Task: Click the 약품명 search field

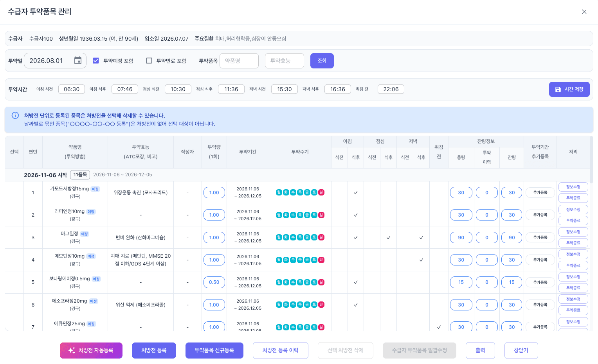Action: click(239, 61)
